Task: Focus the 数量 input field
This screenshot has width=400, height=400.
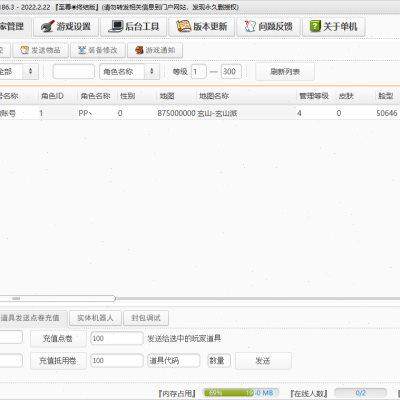Action: click(218, 360)
